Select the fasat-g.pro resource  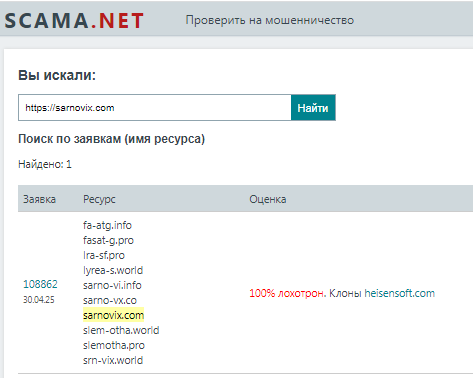pos(108,240)
